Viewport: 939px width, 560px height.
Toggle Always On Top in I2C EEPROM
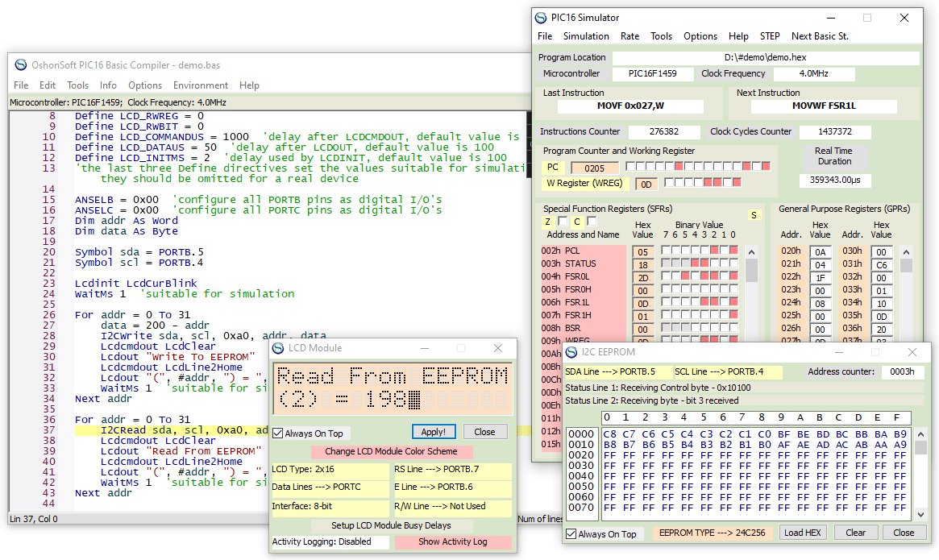[x=571, y=533]
